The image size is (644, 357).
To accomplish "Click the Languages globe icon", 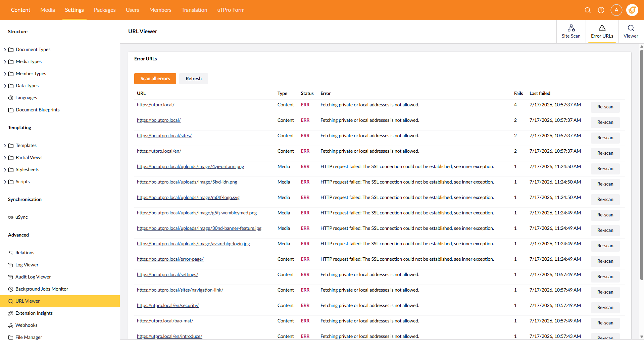I will [x=11, y=98].
